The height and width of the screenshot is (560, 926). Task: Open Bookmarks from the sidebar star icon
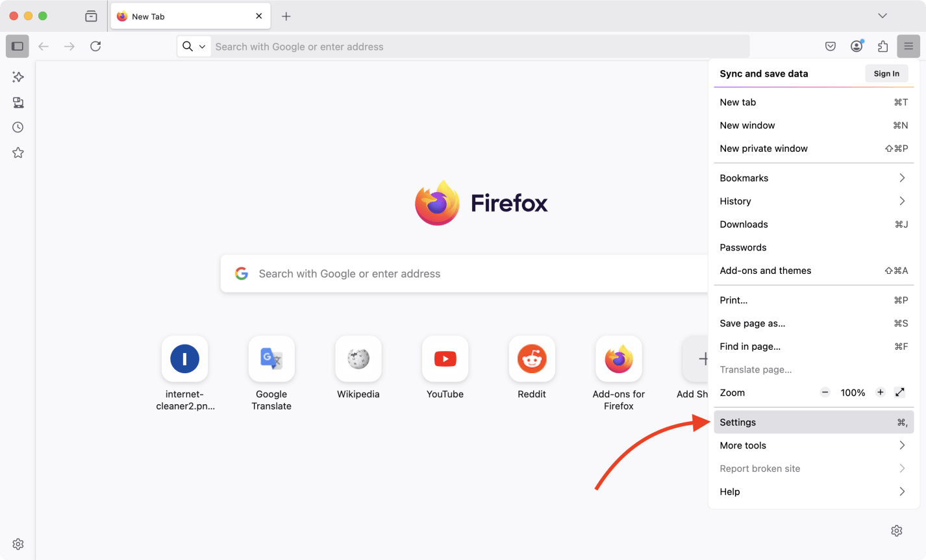(18, 152)
